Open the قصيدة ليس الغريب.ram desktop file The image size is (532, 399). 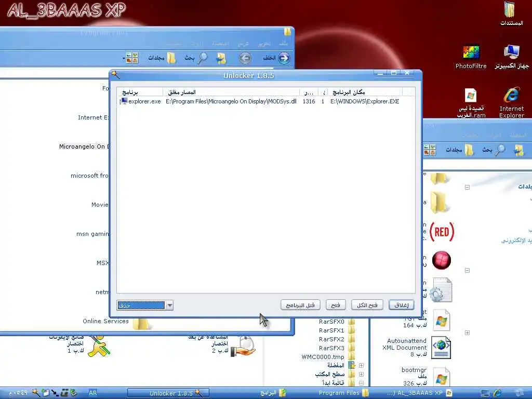pos(471,96)
